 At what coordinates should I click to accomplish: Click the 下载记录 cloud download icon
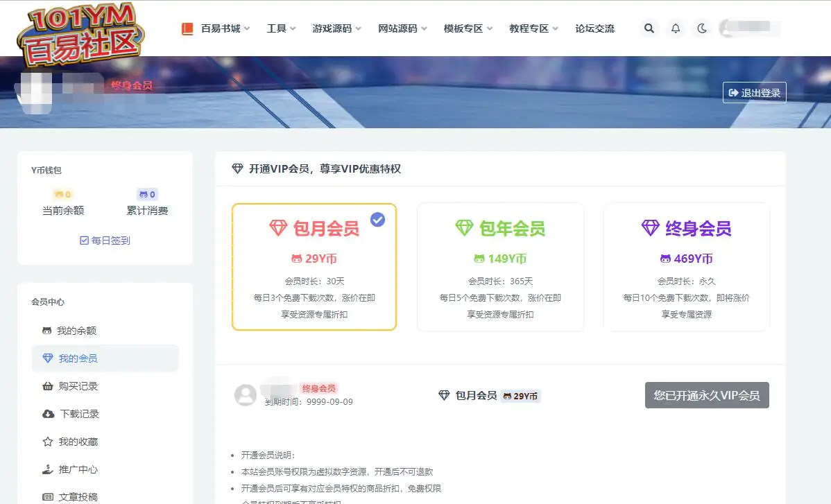49,413
